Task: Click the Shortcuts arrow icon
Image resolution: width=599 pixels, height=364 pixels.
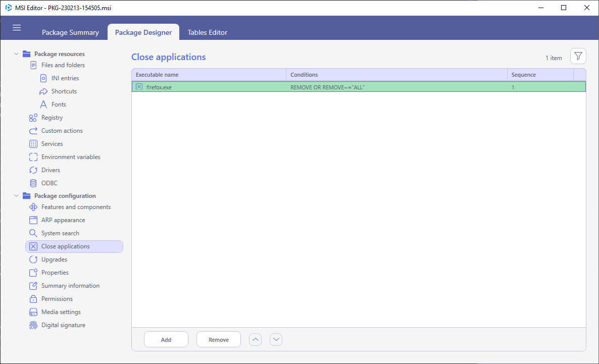Action: pyautogui.click(x=43, y=91)
